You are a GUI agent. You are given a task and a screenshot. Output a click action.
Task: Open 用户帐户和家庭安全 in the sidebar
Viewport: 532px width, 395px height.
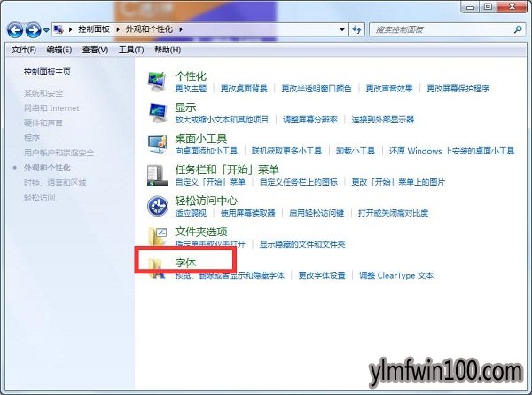[x=59, y=153]
